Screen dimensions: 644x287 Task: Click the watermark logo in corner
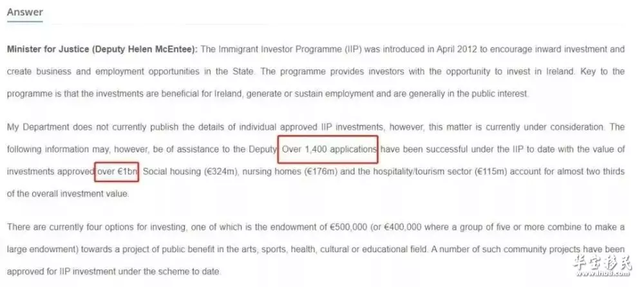coord(601,265)
